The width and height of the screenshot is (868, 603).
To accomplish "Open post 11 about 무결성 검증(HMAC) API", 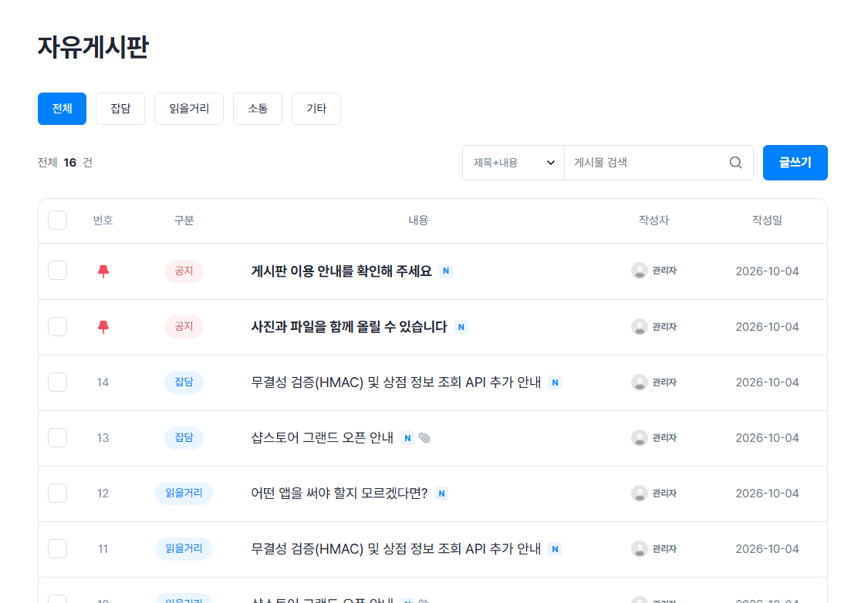I will [x=396, y=549].
